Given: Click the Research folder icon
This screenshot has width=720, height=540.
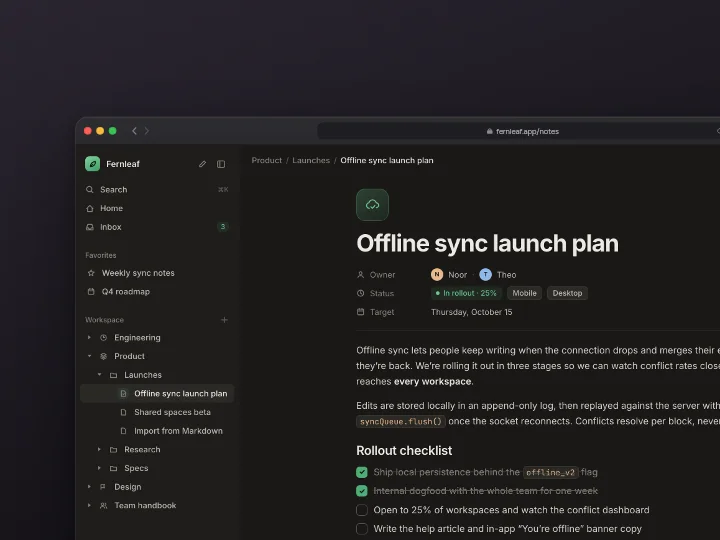Looking at the screenshot, I should click(x=113, y=450).
